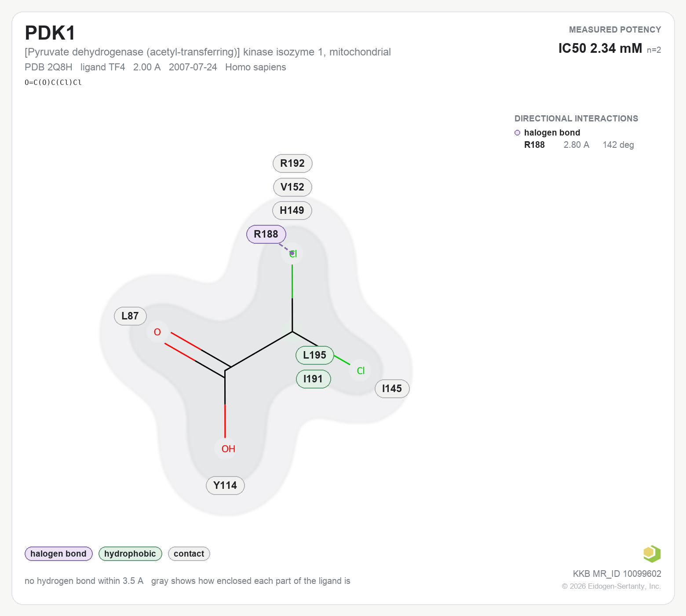This screenshot has width=686, height=616.
Task: Click the H149 residue tag
Action: click(292, 210)
